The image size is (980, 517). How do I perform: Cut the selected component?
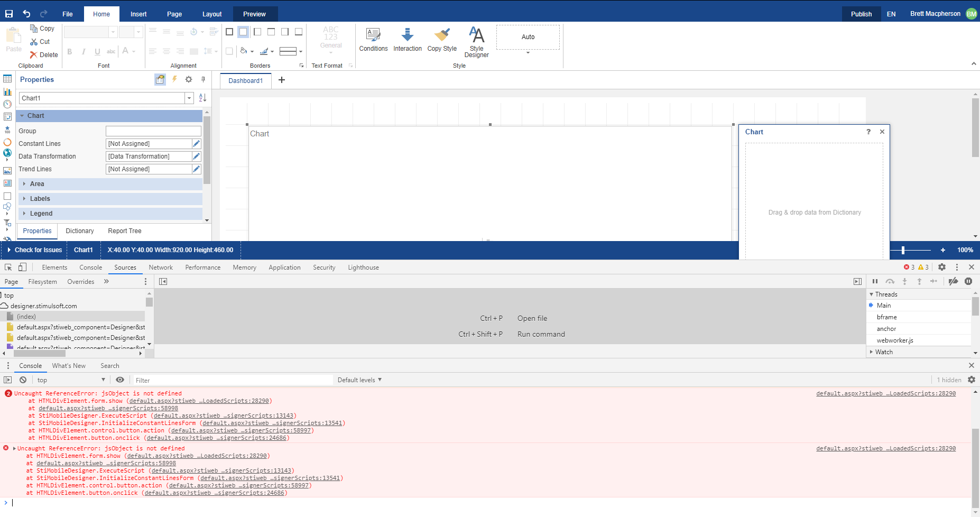pos(40,42)
